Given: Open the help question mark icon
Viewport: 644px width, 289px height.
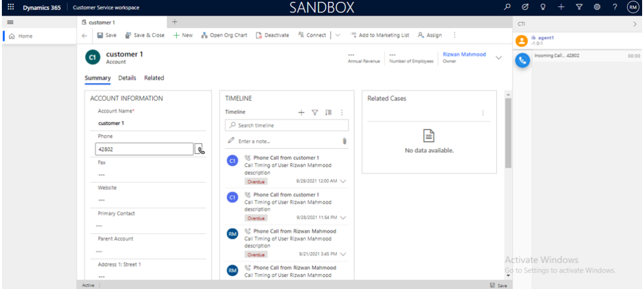Looking at the screenshot, I should 615,7.
